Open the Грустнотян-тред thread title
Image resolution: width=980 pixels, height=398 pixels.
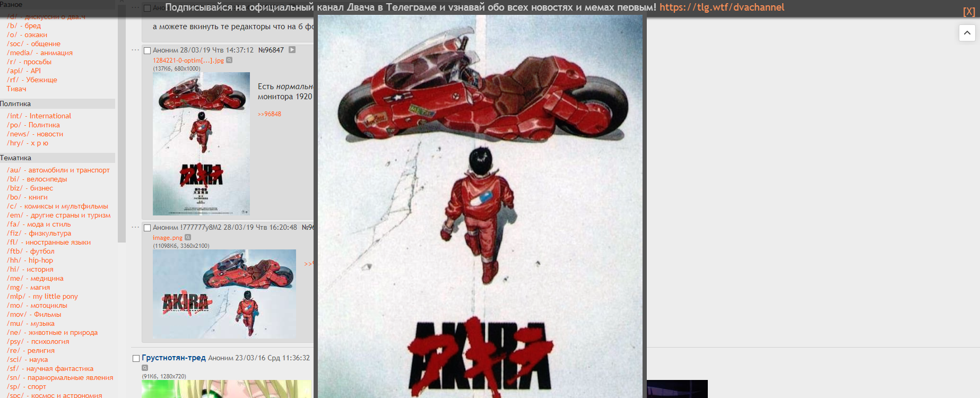coord(174,358)
